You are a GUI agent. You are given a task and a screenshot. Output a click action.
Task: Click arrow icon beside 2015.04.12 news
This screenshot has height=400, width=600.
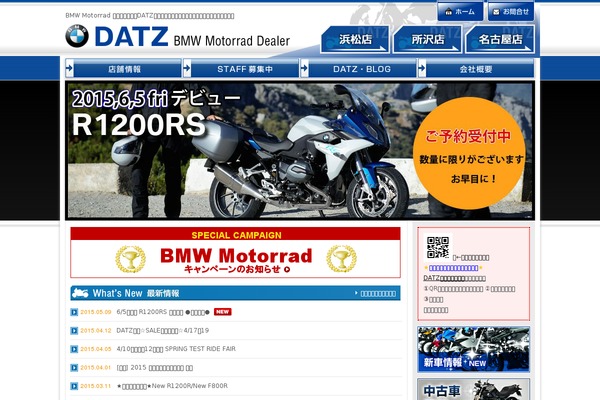[x=74, y=331]
